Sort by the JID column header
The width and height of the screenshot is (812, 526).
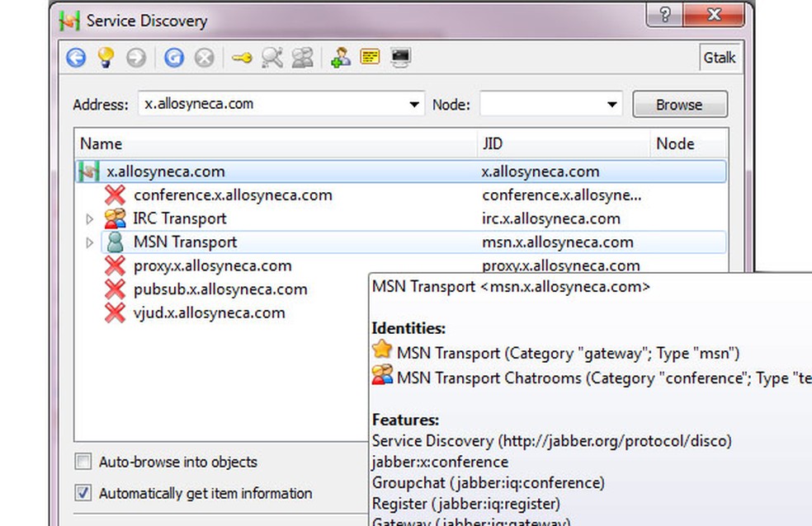click(563, 143)
